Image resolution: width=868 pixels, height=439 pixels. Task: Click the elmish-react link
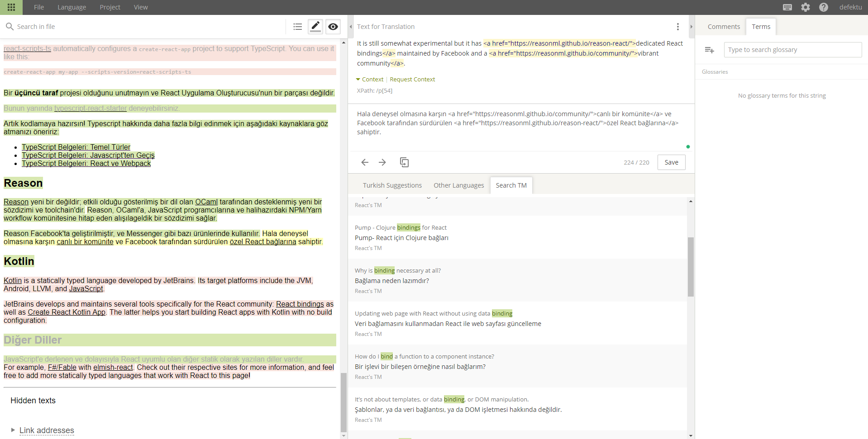[113, 368]
